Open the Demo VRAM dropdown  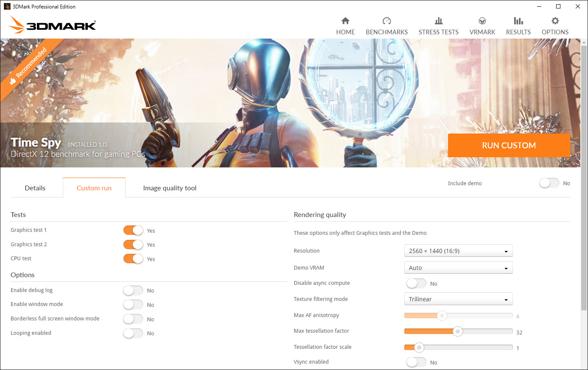point(458,268)
